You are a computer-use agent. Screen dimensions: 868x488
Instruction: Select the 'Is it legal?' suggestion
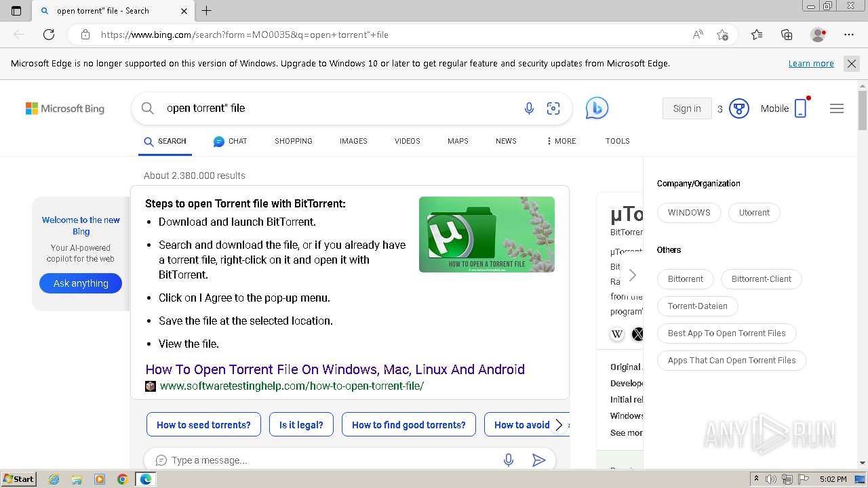pos(301,425)
